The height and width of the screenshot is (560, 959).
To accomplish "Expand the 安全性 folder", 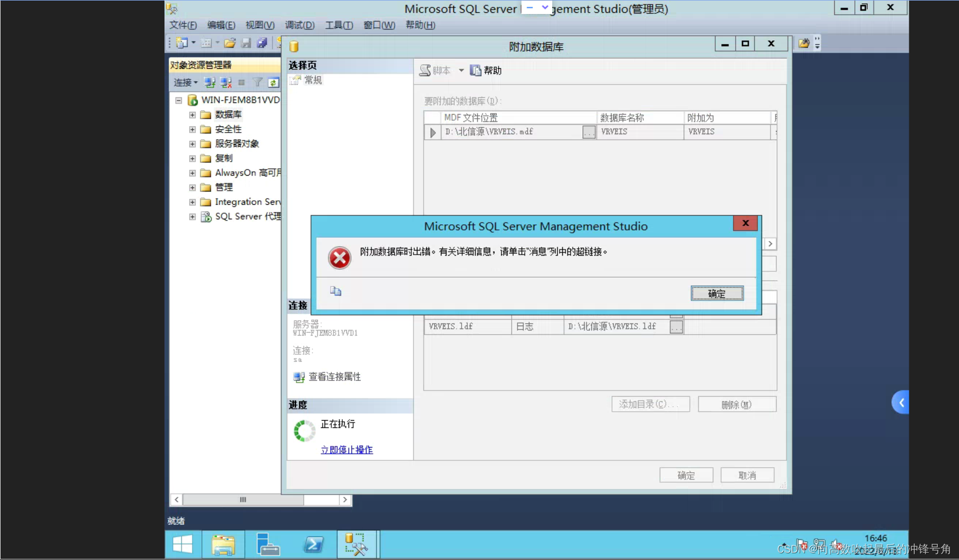I will 192,129.
